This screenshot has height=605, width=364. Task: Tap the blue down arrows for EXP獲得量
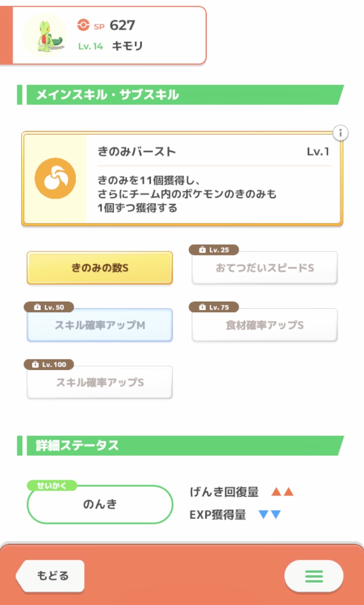(270, 515)
